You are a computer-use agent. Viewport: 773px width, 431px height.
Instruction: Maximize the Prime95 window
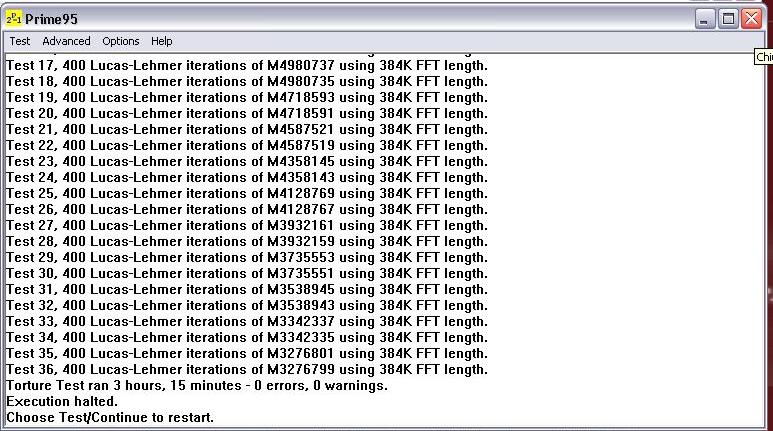tap(728, 20)
